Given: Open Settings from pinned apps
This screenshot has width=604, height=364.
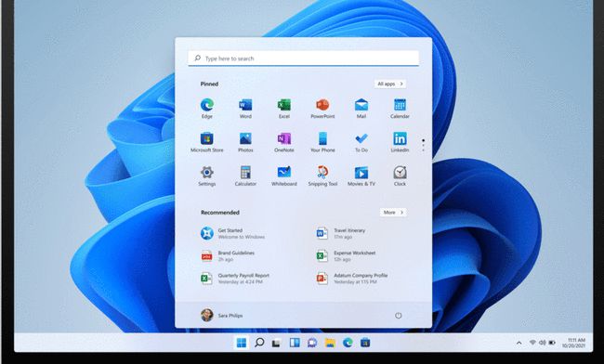Looking at the screenshot, I should (x=207, y=175).
